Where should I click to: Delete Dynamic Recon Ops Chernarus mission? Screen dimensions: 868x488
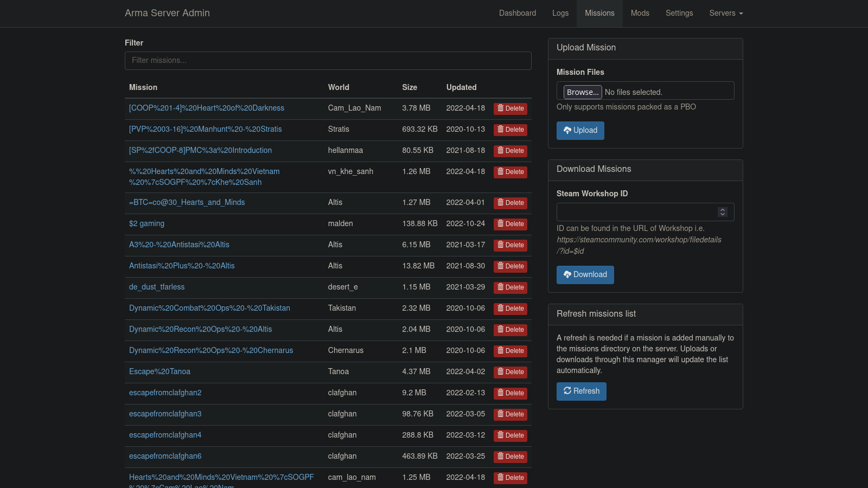[510, 351]
